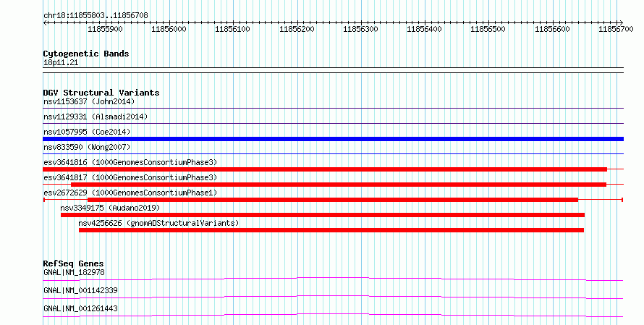Click magenta gene line of GNAL|NM_182978
Screen dimensions: 644x325
click(x=333, y=279)
